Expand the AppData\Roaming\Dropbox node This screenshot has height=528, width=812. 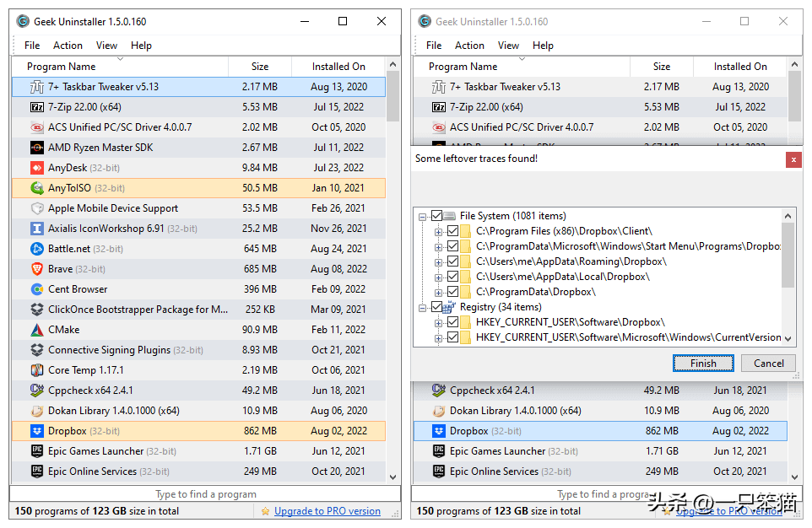coord(439,262)
